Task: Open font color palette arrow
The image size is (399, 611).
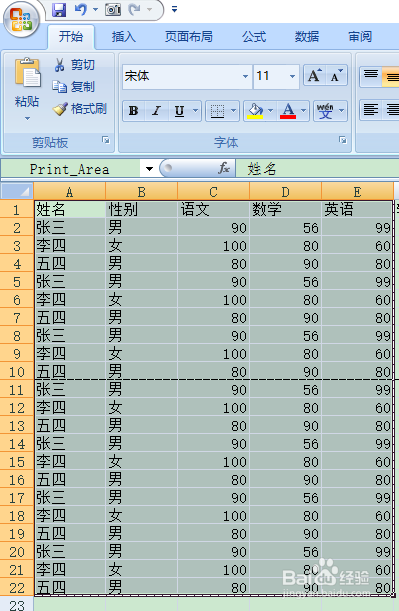Action: pyautogui.click(x=304, y=111)
